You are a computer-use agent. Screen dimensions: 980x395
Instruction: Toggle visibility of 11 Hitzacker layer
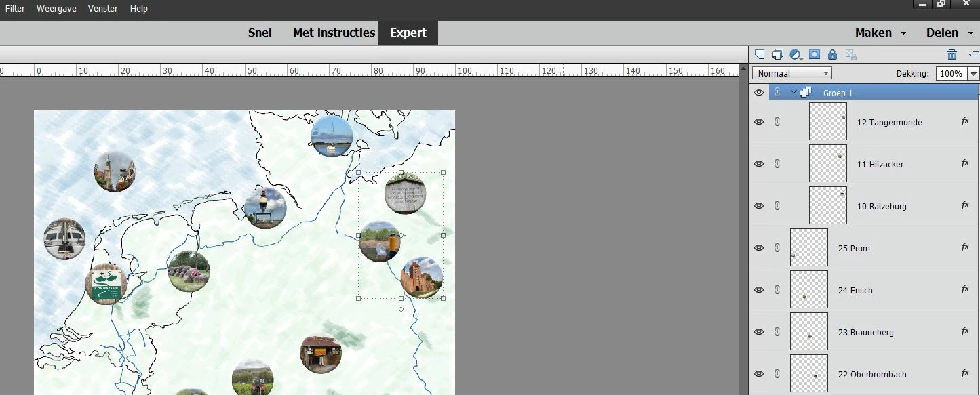[759, 164]
